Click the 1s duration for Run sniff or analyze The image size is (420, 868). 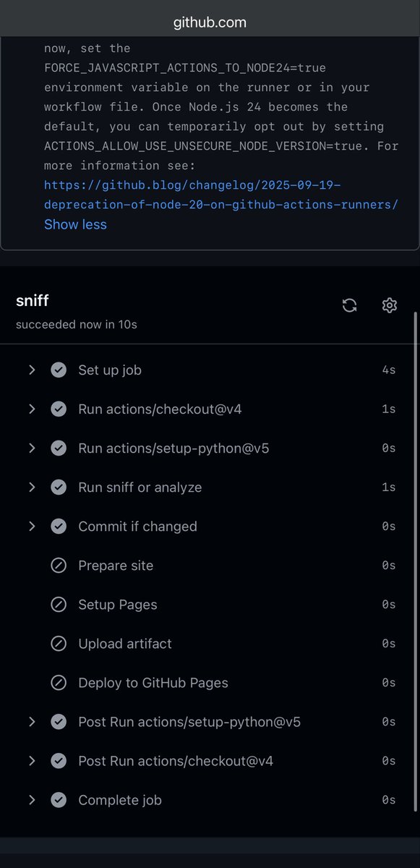tap(389, 488)
